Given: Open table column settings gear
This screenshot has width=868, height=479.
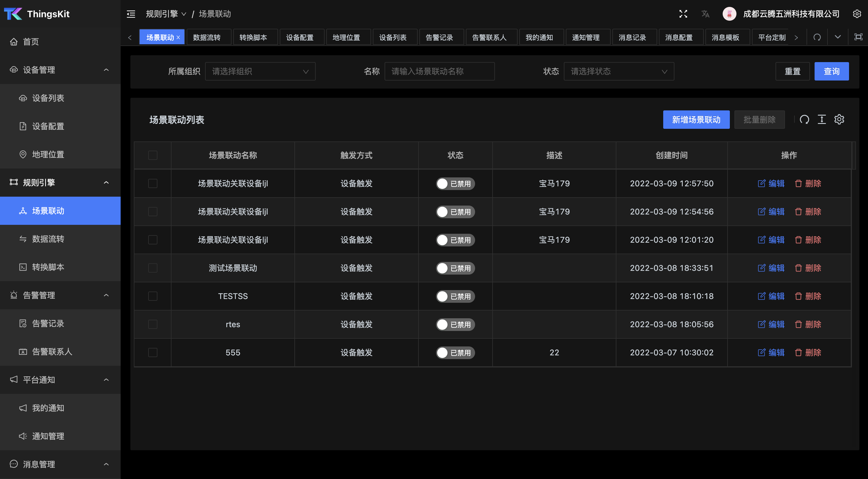Looking at the screenshot, I should pyautogui.click(x=839, y=119).
